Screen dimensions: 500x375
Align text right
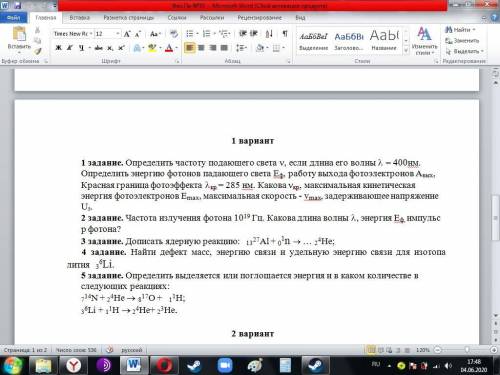212,48
